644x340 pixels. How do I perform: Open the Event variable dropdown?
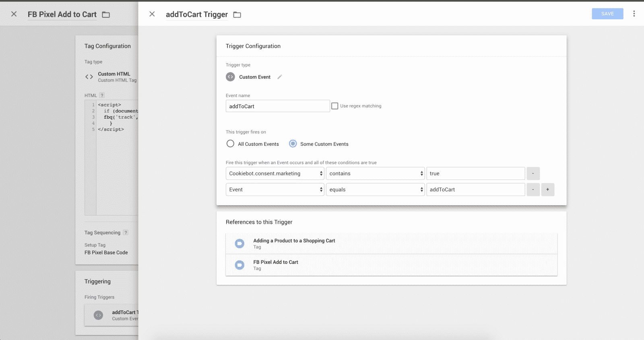click(275, 190)
